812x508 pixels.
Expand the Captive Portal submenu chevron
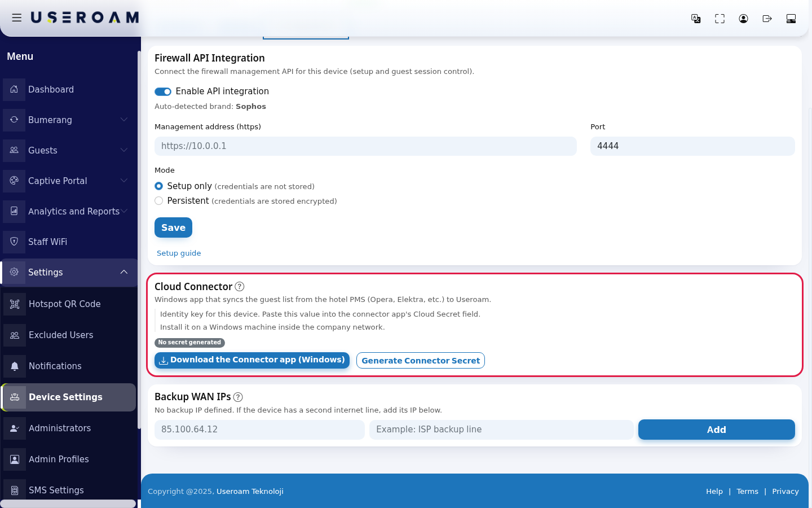click(124, 181)
